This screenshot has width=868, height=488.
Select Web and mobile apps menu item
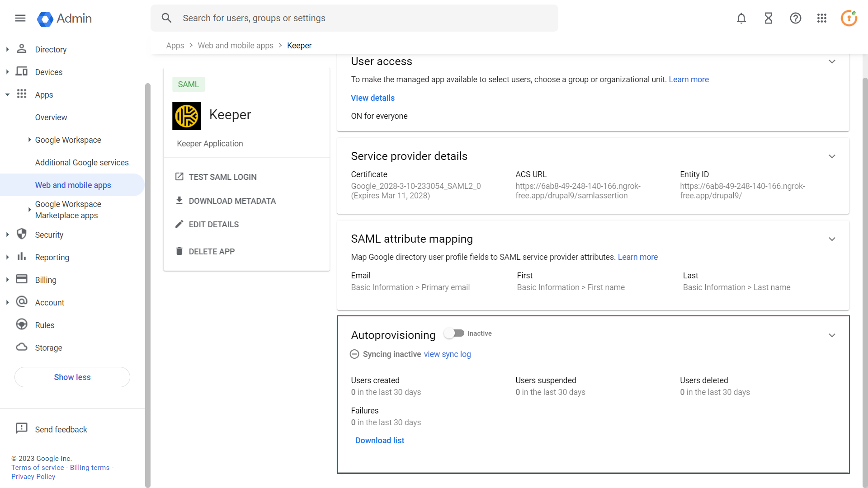click(x=72, y=185)
